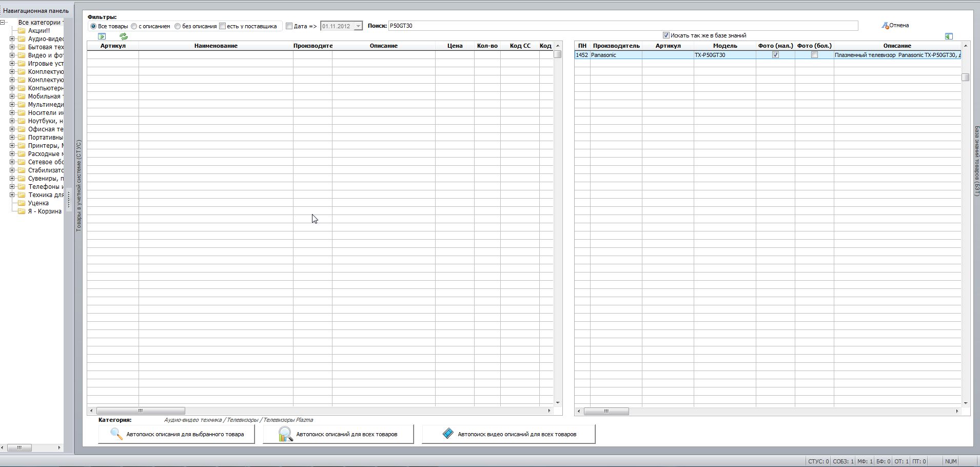Sort by the Цена column header
980x467 pixels.
(455, 46)
